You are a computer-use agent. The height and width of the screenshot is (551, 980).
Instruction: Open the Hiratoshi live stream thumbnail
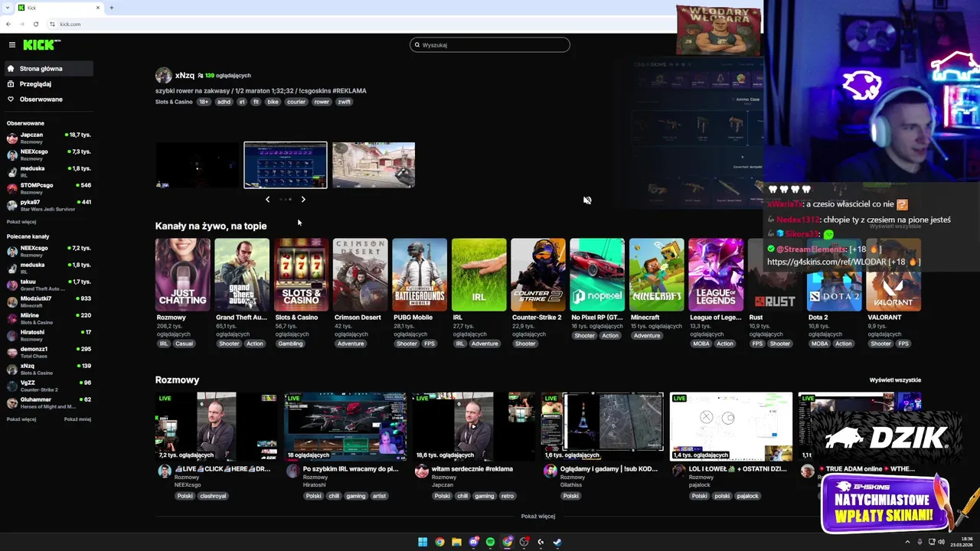pyautogui.click(x=345, y=426)
